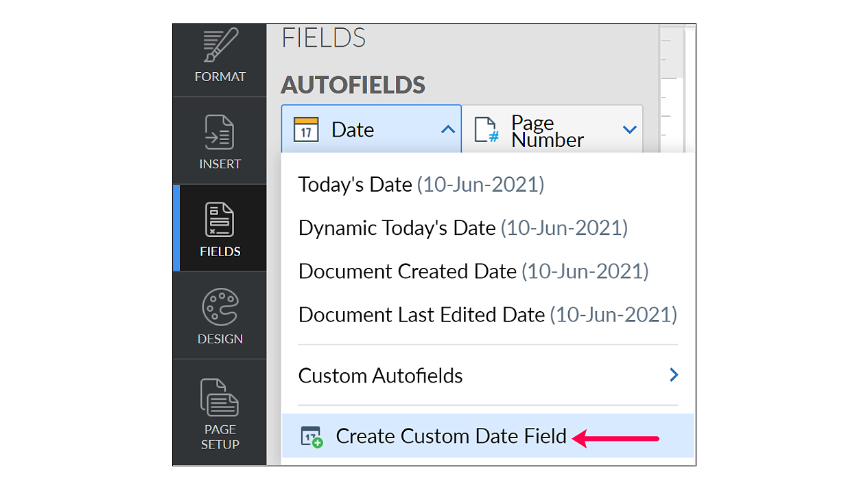Viewport: 868px width, 489px height.
Task: Click the Page Number autofield label
Action: (547, 130)
